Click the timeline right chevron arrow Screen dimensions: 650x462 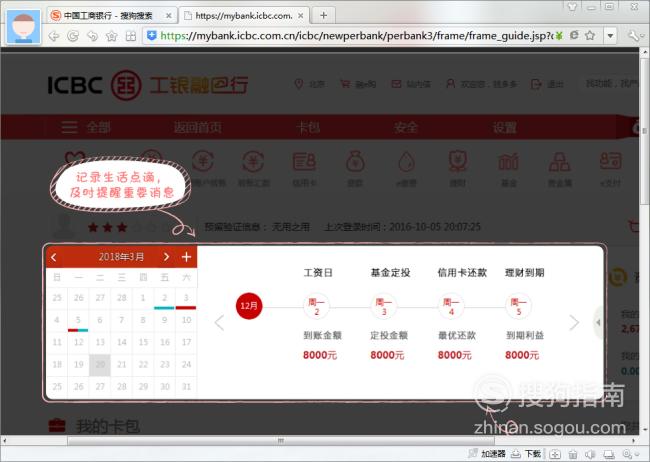[574, 323]
